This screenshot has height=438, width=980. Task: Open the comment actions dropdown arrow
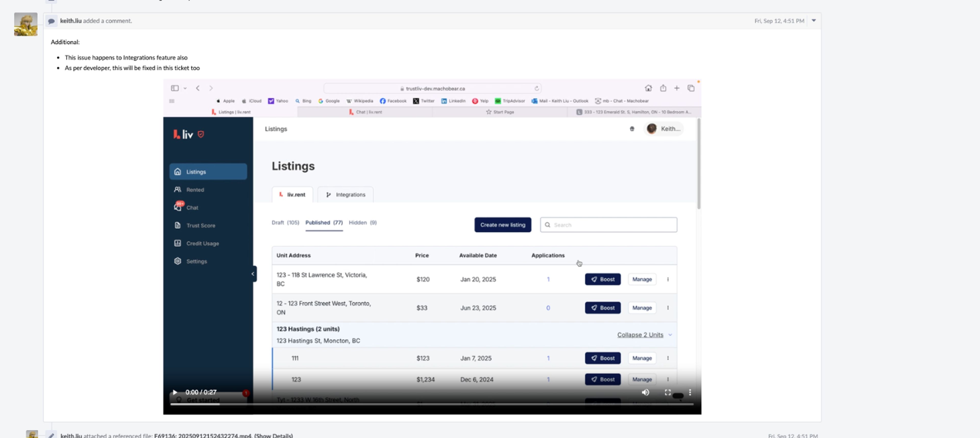coord(813,21)
